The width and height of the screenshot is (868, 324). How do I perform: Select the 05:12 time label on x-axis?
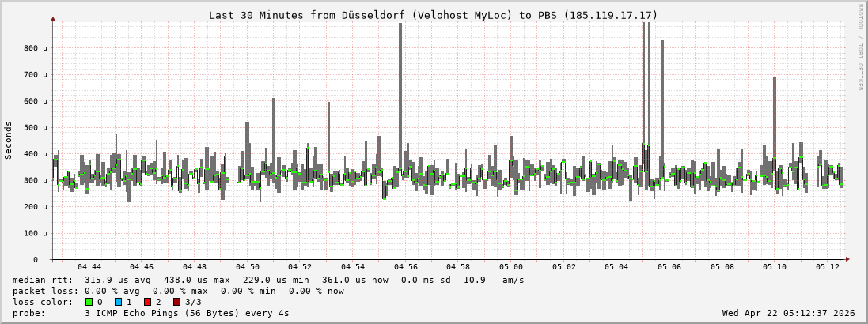tap(828, 268)
